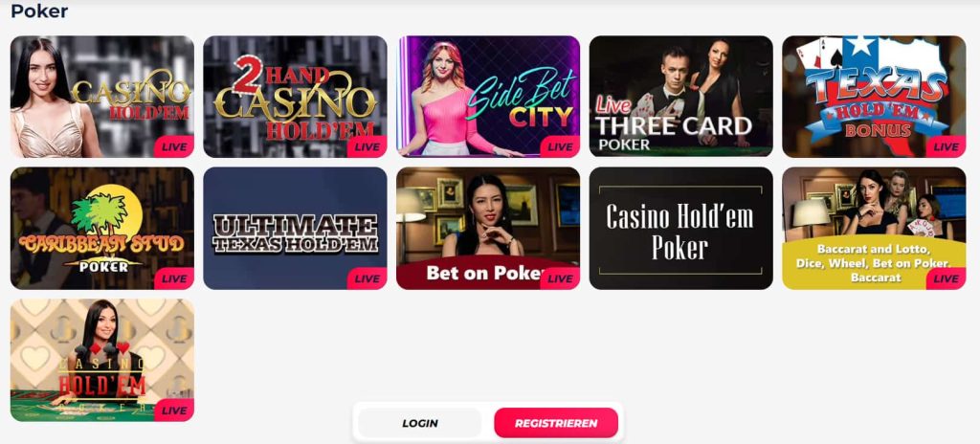Click the LOGIN button
The width and height of the screenshot is (980, 444).
click(x=420, y=423)
